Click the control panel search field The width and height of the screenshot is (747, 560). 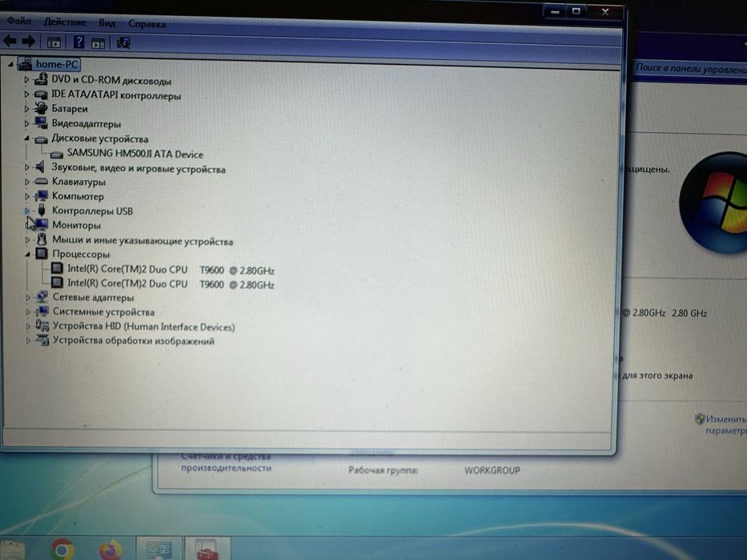[x=689, y=68]
